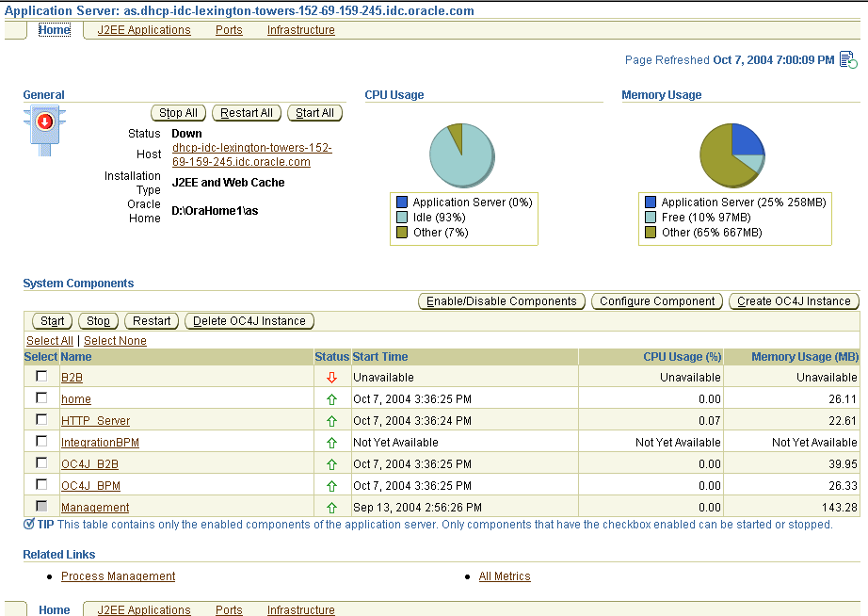The width and height of the screenshot is (868, 616).
Task: Click the Restart All button
Action: pos(247,113)
